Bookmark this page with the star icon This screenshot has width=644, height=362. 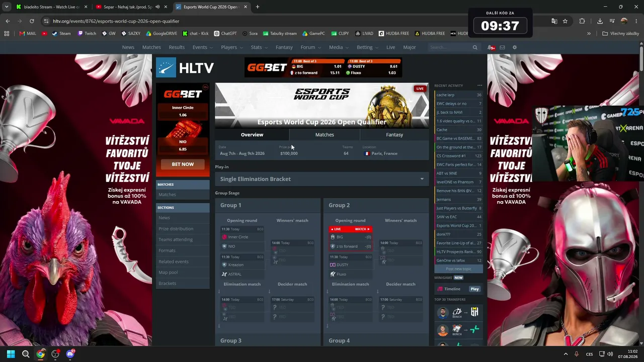565,21
